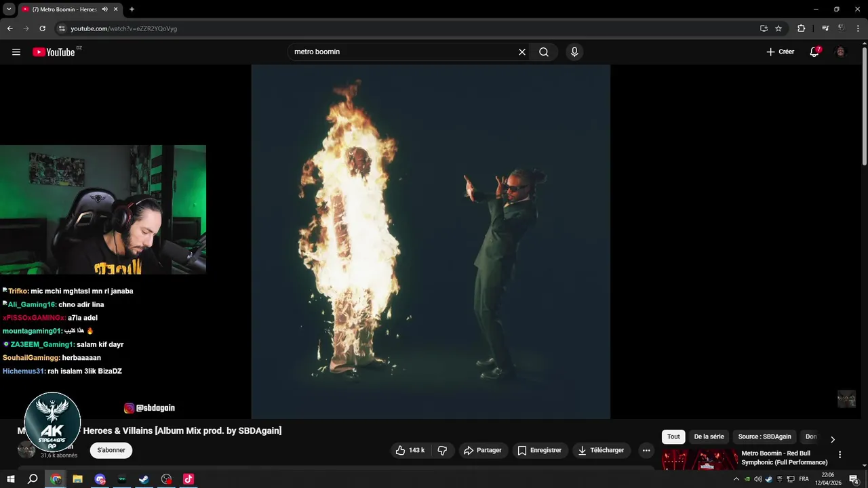Like the video with 143 k likes

click(410, 450)
